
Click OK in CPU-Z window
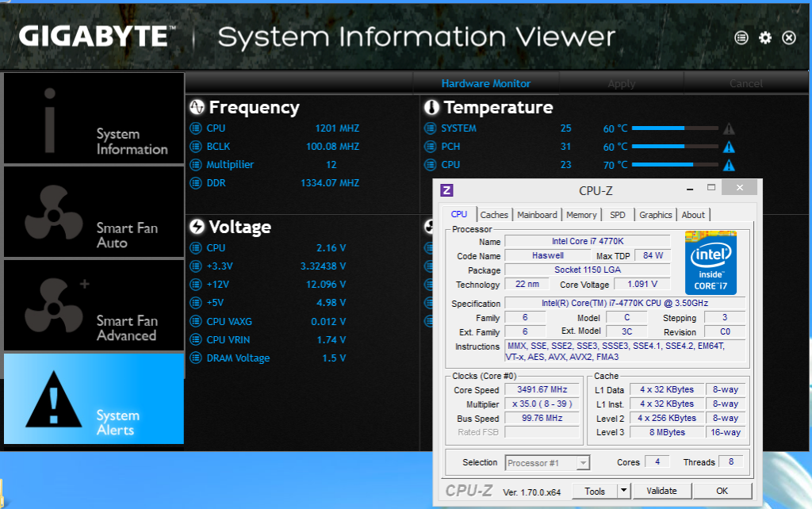pyautogui.click(x=722, y=491)
